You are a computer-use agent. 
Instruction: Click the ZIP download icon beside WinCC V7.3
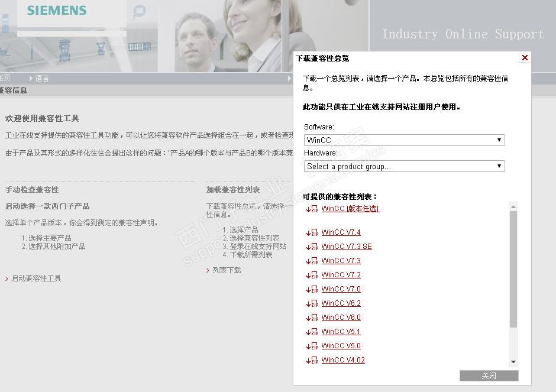312,261
